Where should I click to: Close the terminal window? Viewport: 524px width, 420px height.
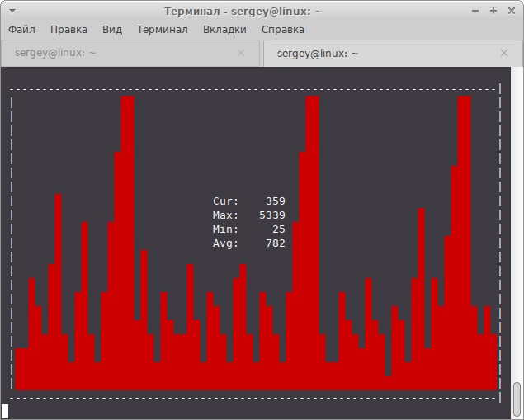pos(512,11)
